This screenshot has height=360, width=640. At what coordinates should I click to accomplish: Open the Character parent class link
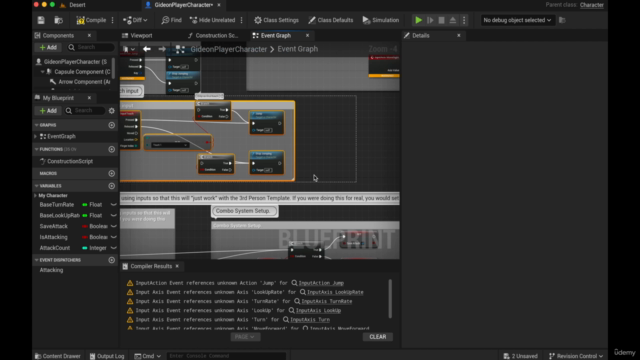591,5
